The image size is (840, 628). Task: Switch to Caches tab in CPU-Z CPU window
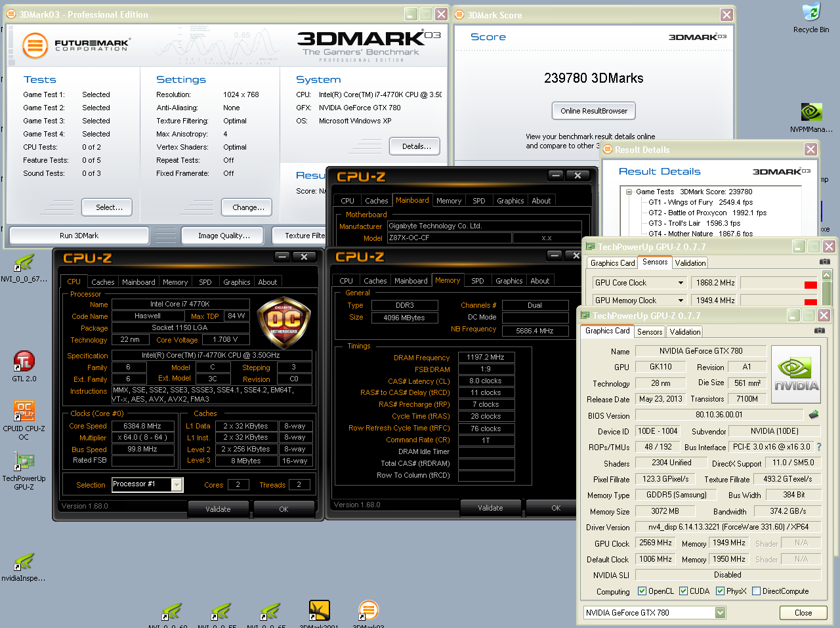(103, 282)
